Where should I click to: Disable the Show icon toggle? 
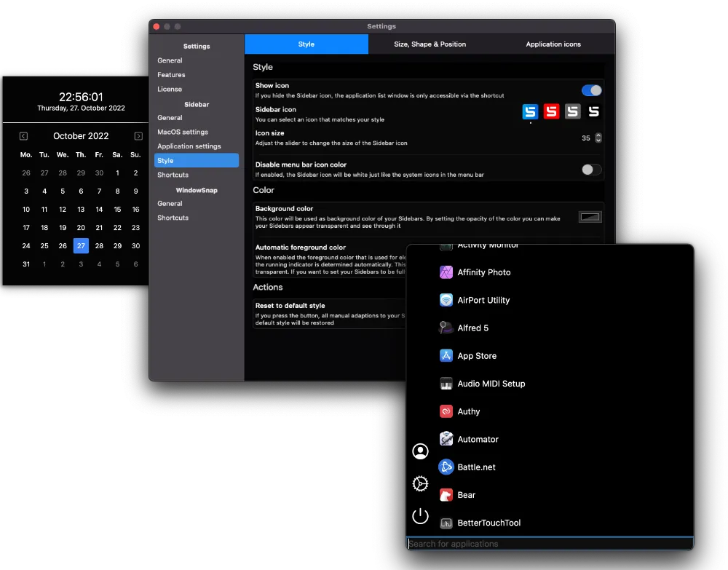pyautogui.click(x=591, y=90)
